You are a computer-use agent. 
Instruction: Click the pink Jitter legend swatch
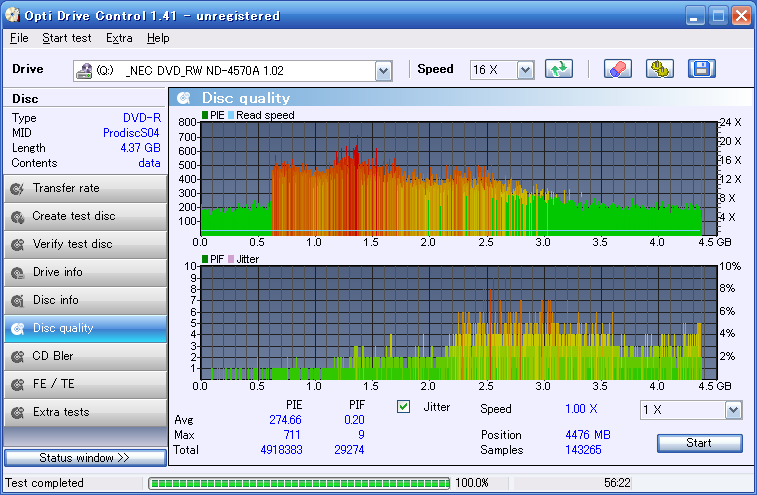coord(231,259)
